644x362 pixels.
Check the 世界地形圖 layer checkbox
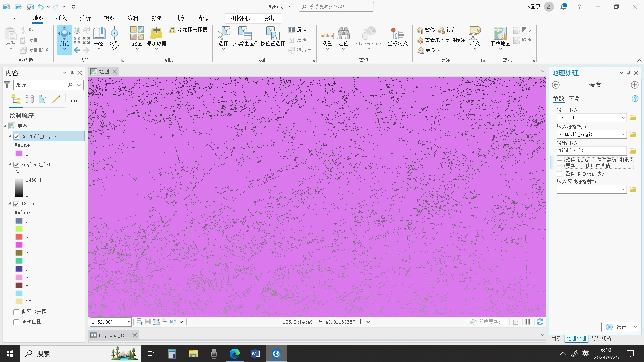(16, 312)
